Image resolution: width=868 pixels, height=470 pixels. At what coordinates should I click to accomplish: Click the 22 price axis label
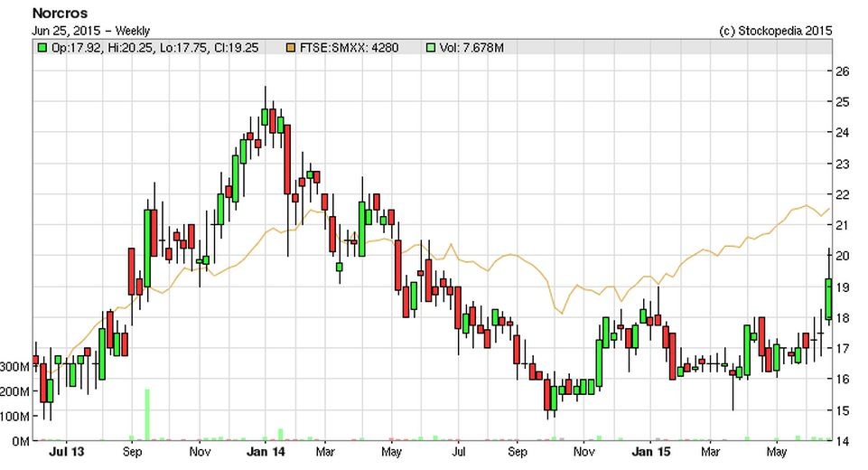pyautogui.click(x=842, y=194)
